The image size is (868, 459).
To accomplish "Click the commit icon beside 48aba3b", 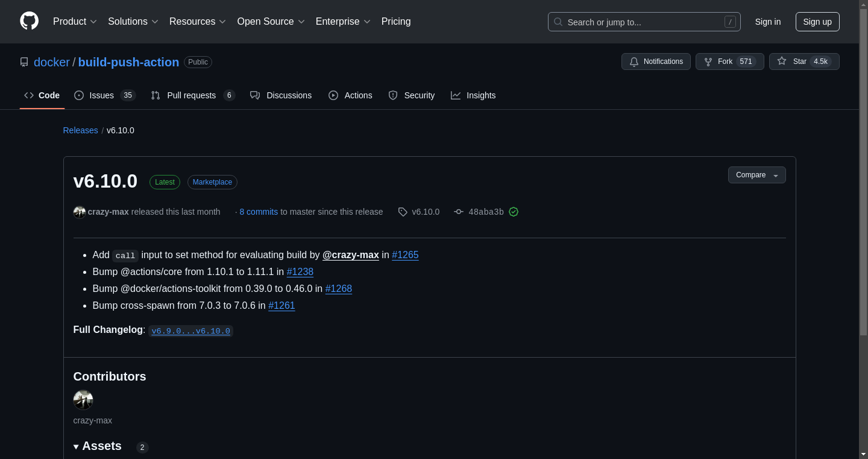I will 459,212.
